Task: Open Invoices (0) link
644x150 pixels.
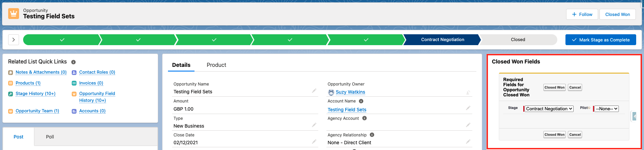Action: [x=91, y=83]
